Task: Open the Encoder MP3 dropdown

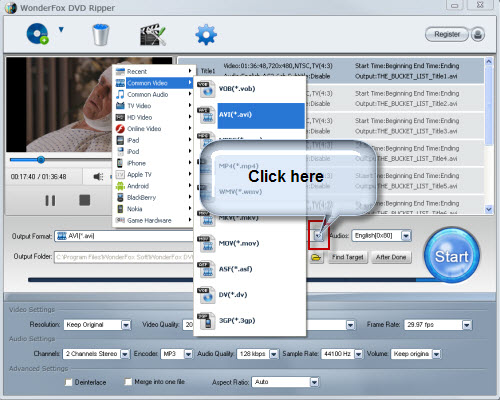Action: 188,354
